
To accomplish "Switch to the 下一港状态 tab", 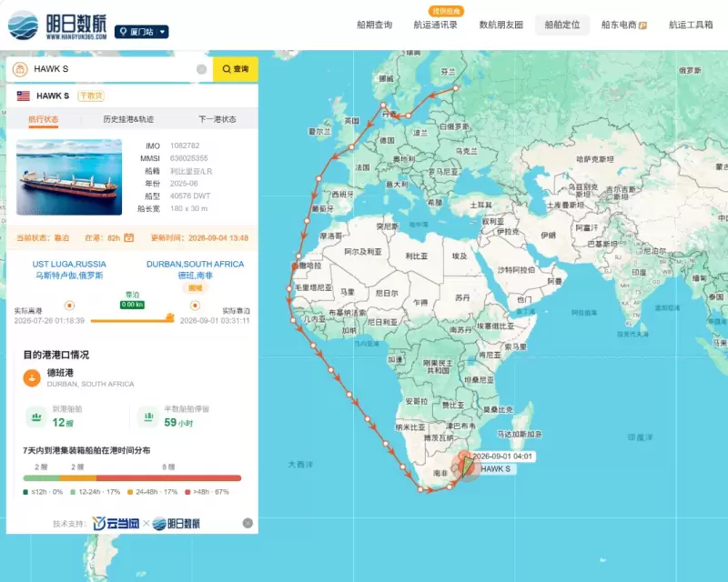I will 217,119.
